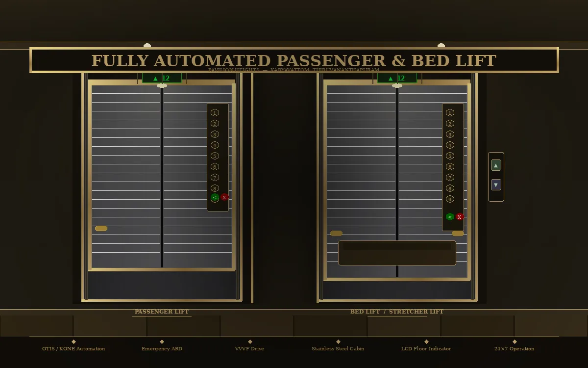Select floor 3 on bed lift panel
The image size is (588, 368).
[x=450, y=134]
